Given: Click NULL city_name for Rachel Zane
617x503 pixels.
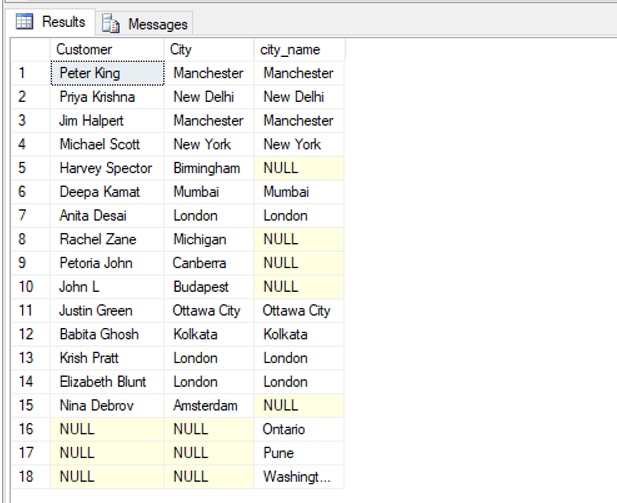Looking at the screenshot, I should (299, 239).
